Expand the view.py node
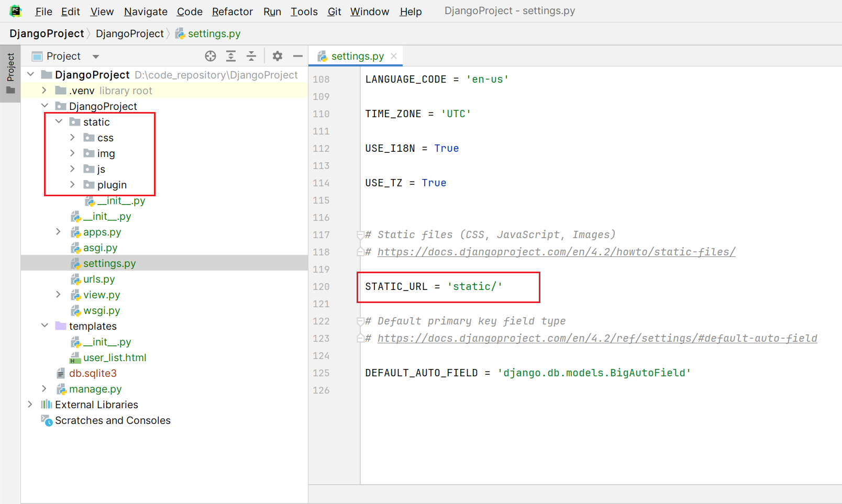Screen dimensions: 842x504 click(59, 295)
